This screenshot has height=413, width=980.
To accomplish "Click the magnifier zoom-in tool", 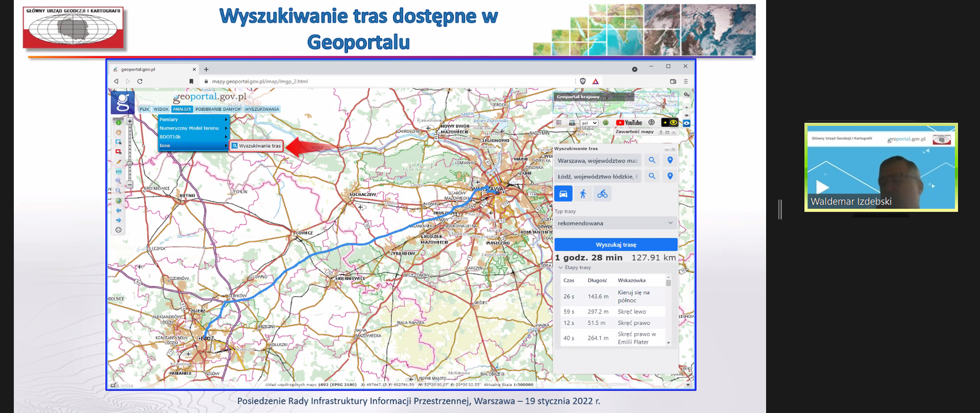I will pos(118,181).
